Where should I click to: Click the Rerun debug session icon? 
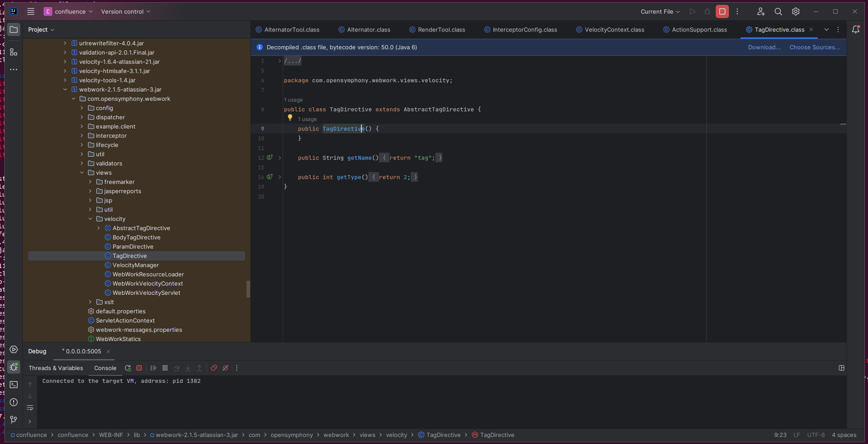coord(128,368)
